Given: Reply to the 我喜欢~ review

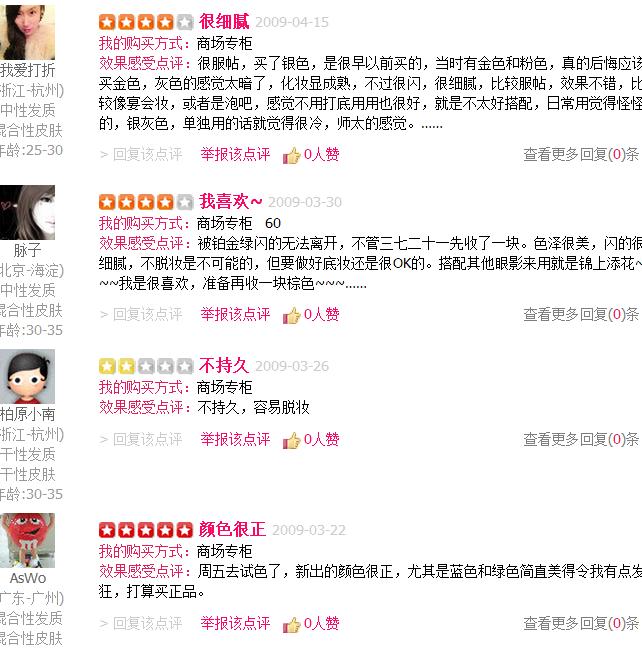Looking at the screenshot, I should tap(141, 315).
